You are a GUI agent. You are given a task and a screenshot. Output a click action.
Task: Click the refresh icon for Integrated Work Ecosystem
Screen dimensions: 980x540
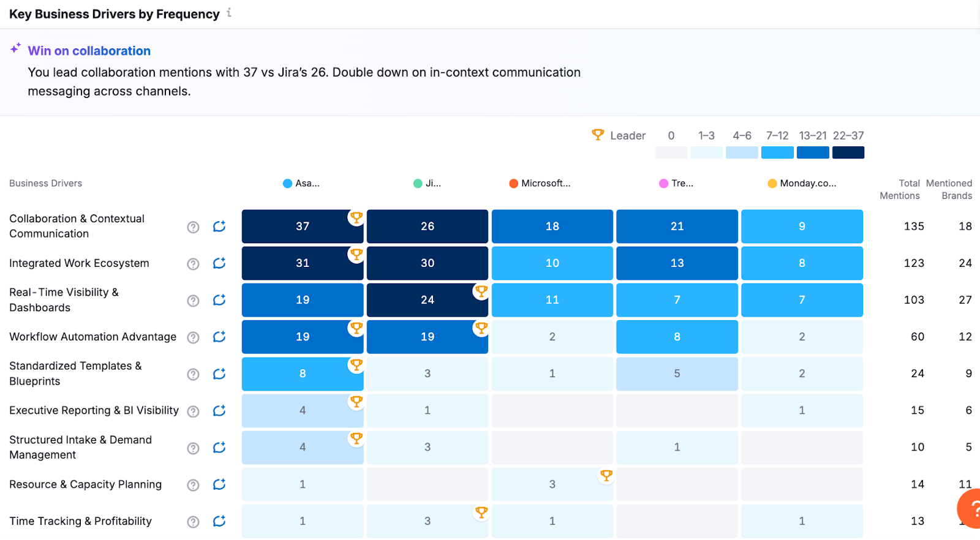point(219,263)
